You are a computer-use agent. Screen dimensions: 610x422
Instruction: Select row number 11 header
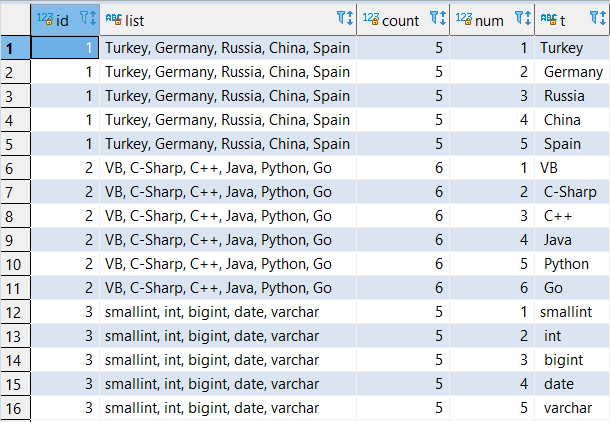coord(15,288)
